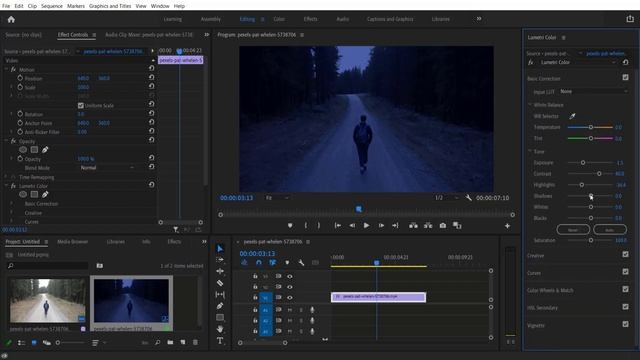
Task: Open Blend Mode dropdown
Action: 107,168
